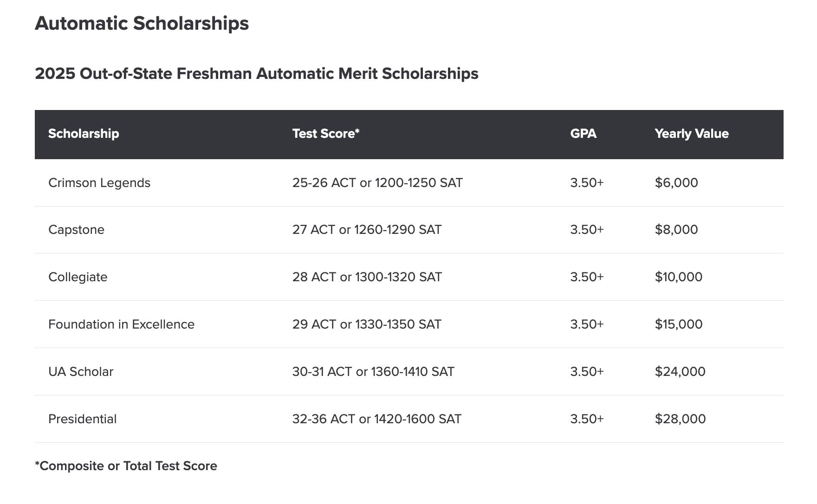The height and width of the screenshot is (504, 817).
Task: Click the Composite or Total Test Score footnote
Action: pyautogui.click(x=126, y=466)
